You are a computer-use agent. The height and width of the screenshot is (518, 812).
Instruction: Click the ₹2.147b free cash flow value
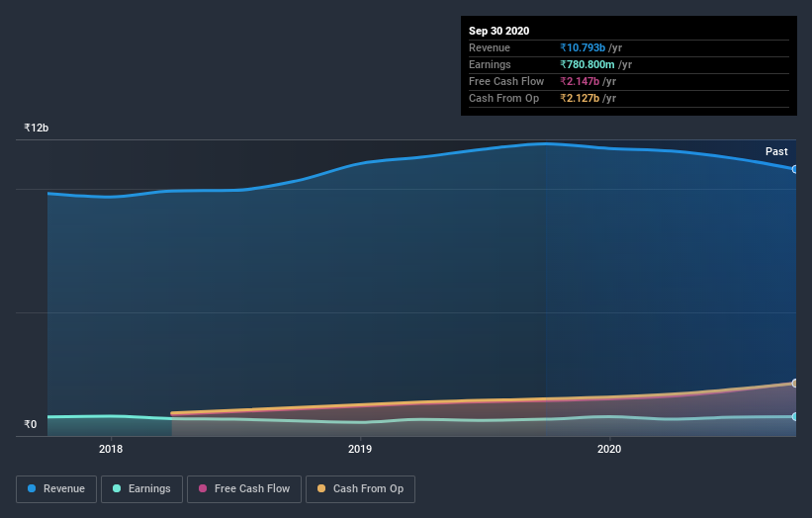point(580,81)
